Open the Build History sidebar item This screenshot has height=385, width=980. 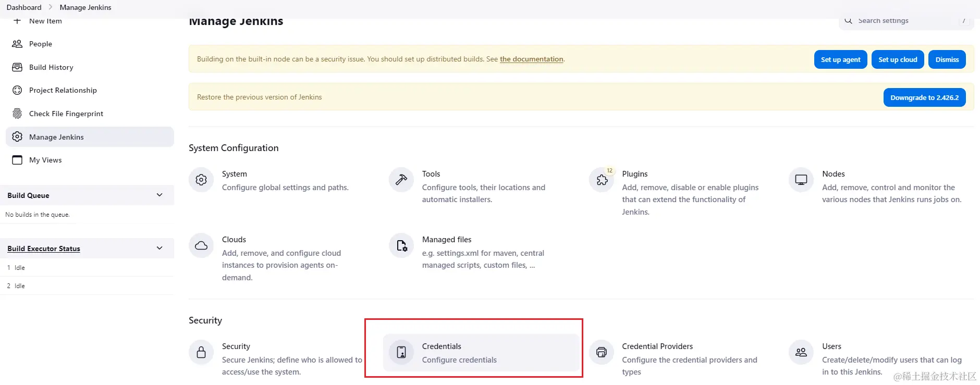click(x=51, y=67)
